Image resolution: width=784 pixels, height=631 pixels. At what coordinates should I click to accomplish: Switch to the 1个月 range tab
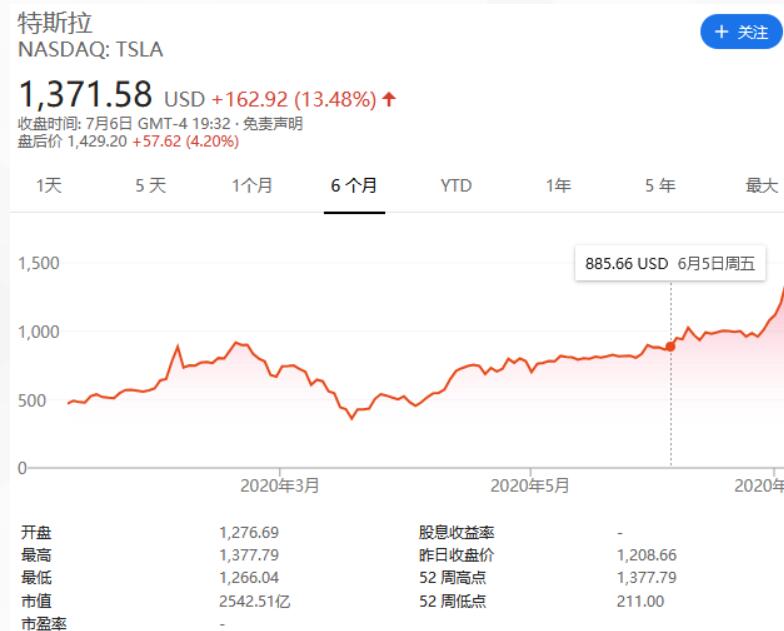tap(252, 186)
